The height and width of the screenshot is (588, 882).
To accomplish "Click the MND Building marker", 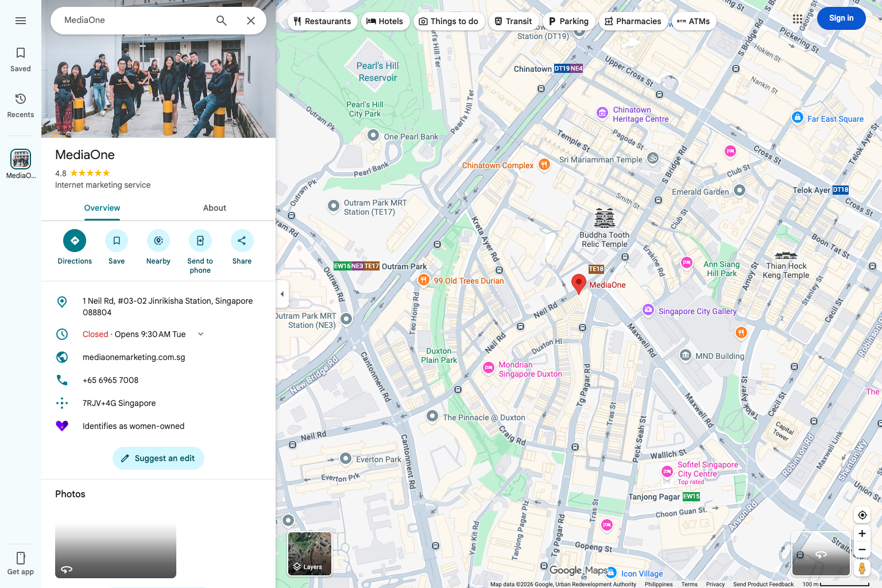I will [x=686, y=355].
